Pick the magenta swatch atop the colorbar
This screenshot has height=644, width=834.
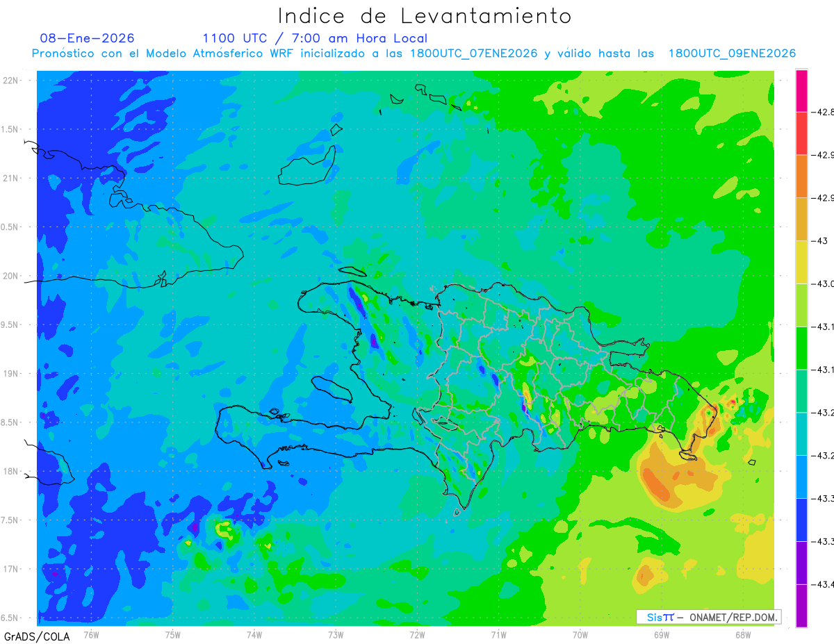[x=801, y=90]
